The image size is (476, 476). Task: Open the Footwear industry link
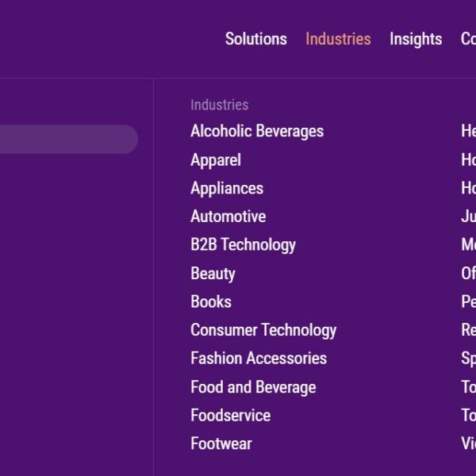(221, 444)
